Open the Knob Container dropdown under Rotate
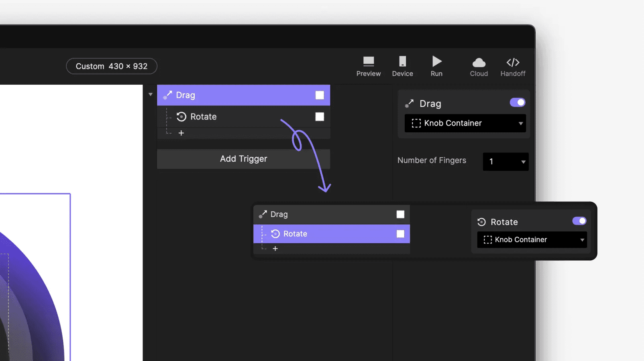 pyautogui.click(x=532, y=239)
